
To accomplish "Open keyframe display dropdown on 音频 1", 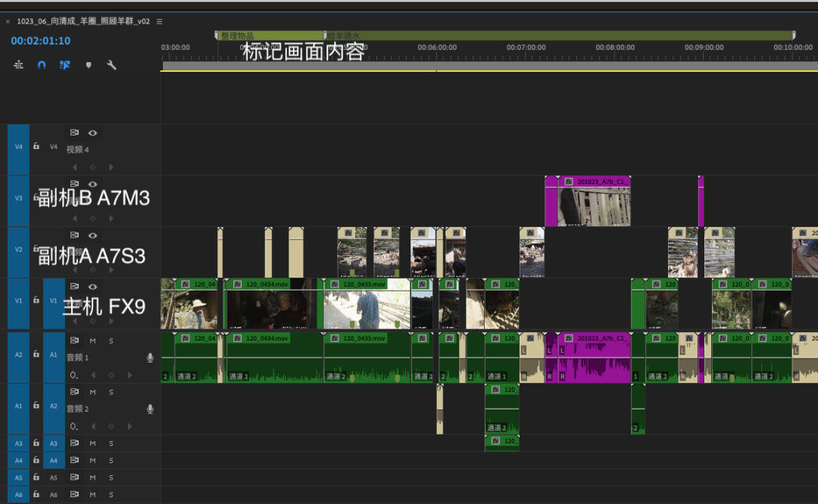I will [73, 375].
